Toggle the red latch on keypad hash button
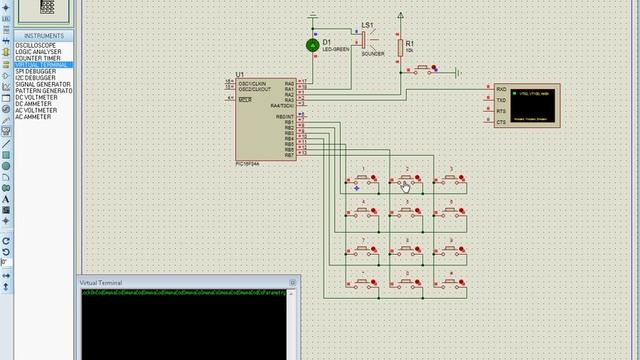Screen dimensions: 640x360 [x=462, y=282]
